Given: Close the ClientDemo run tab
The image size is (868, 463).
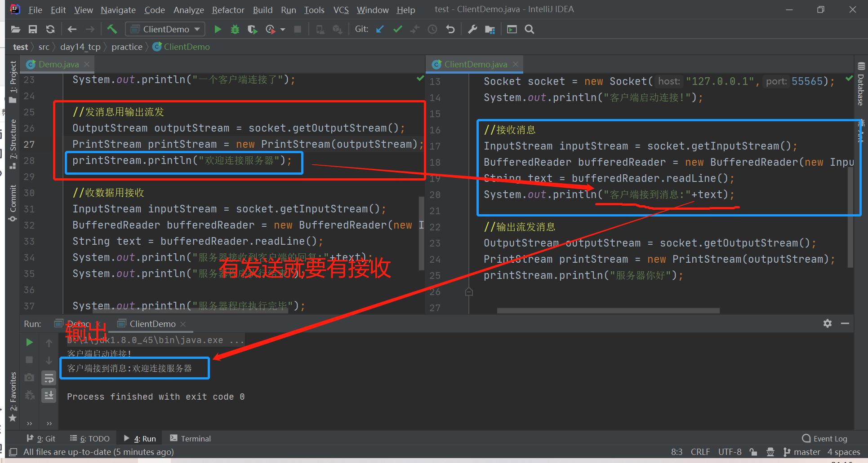Looking at the screenshot, I should [183, 324].
